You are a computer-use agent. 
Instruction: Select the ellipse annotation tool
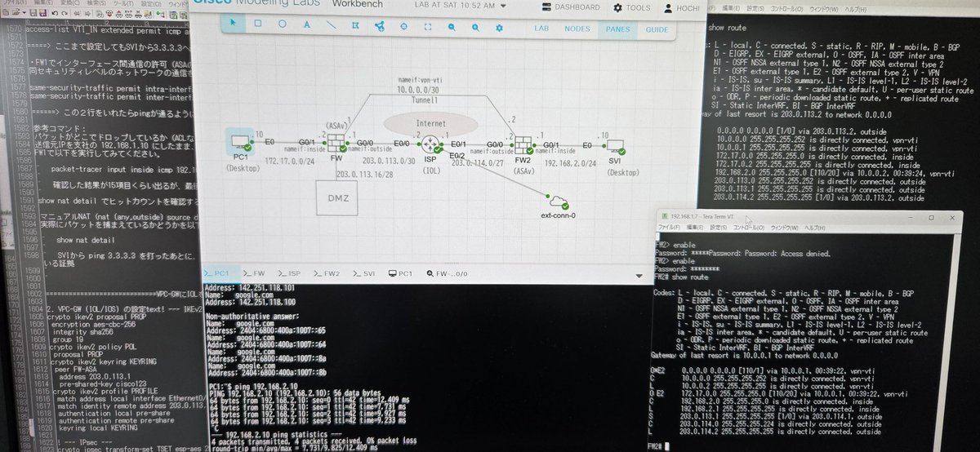click(x=283, y=24)
